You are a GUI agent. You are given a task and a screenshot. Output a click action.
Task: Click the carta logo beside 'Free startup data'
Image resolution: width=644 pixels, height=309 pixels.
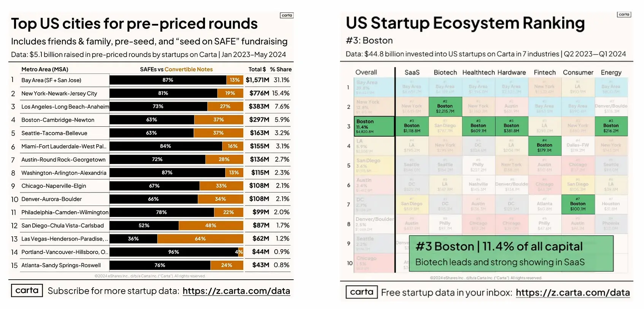[361, 292]
